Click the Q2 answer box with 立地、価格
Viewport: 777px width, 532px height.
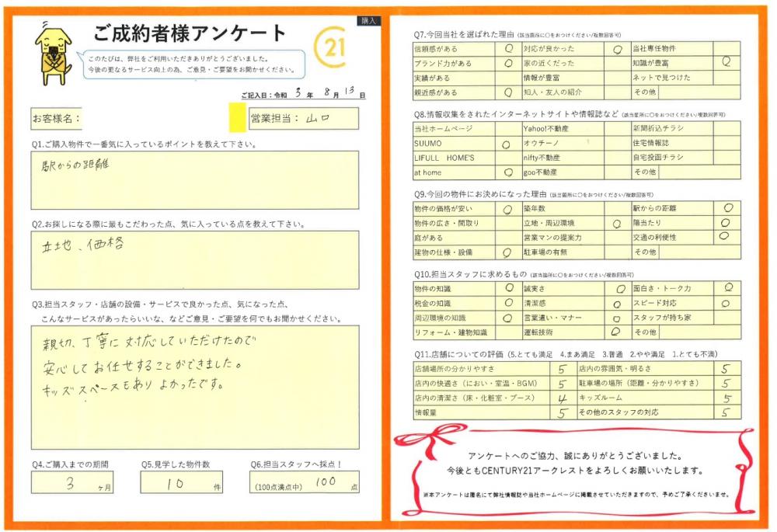click(x=195, y=259)
